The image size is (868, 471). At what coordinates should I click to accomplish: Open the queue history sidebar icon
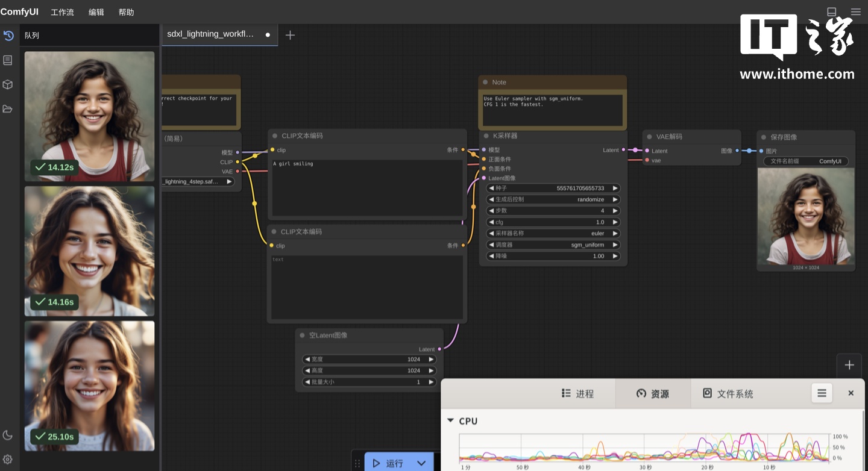(8, 36)
